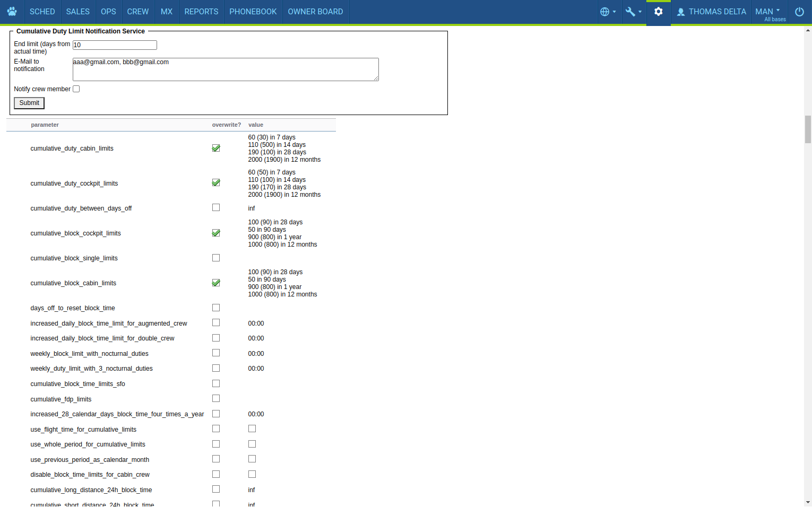Image resolution: width=812 pixels, height=507 pixels.
Task: Open the OWNER BOARD page
Action: coord(315,12)
